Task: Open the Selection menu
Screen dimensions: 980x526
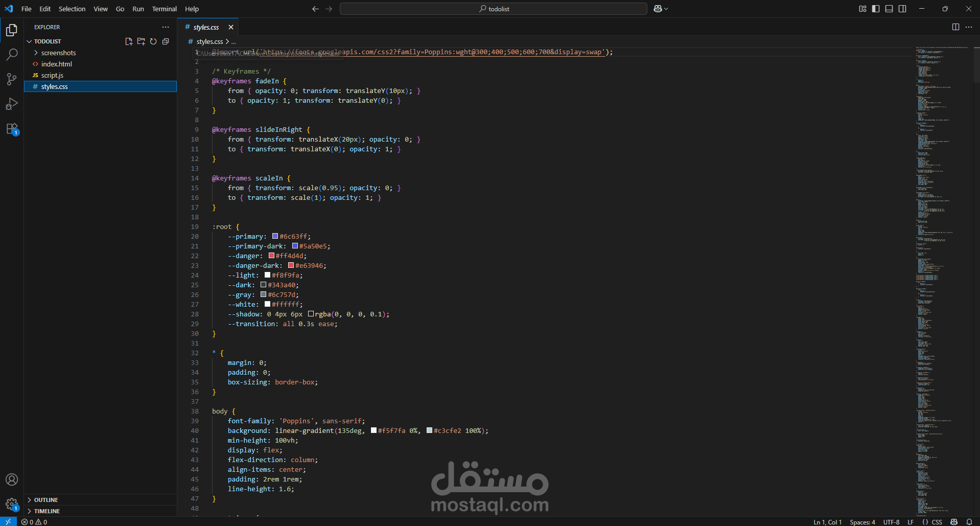Action: click(72, 9)
